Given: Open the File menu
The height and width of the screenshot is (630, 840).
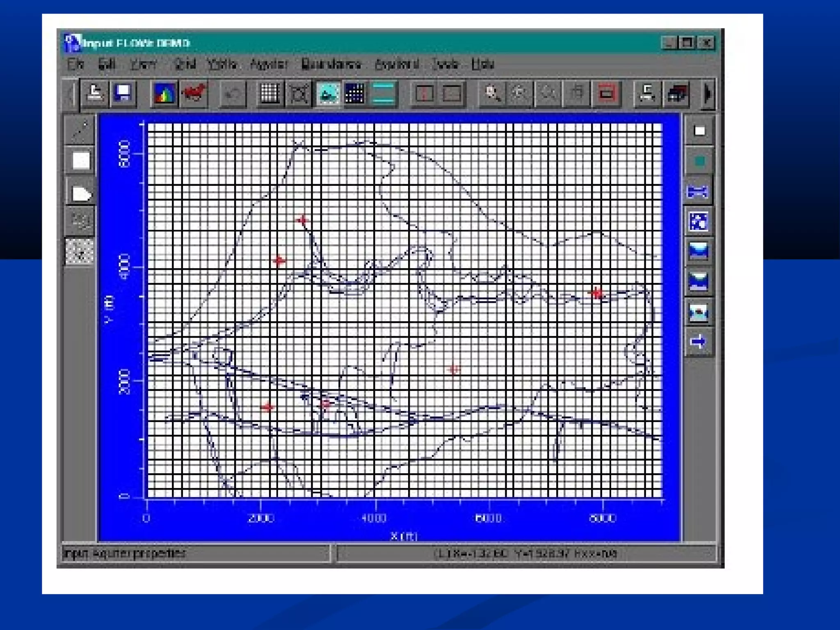Looking at the screenshot, I should pos(75,64).
